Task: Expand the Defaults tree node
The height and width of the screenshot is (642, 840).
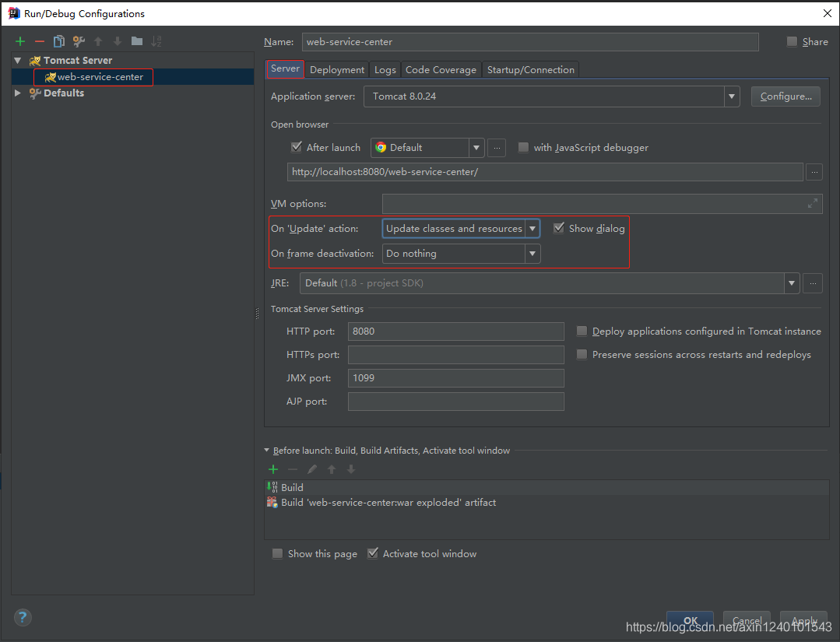Action: [18, 93]
